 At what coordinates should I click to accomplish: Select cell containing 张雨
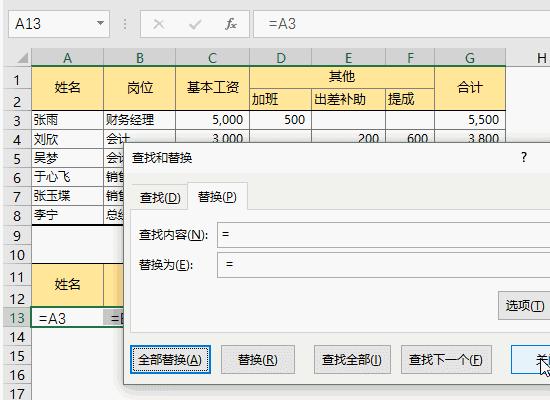[x=68, y=120]
